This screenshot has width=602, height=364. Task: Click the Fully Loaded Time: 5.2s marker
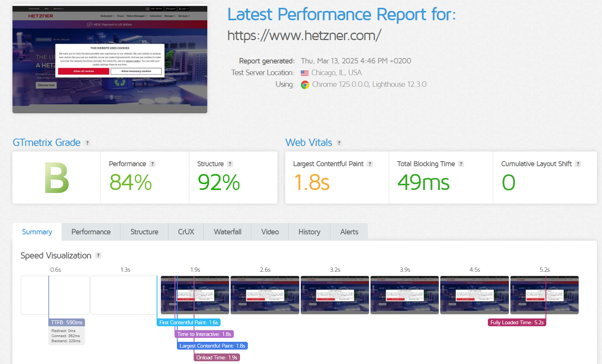pyautogui.click(x=517, y=322)
